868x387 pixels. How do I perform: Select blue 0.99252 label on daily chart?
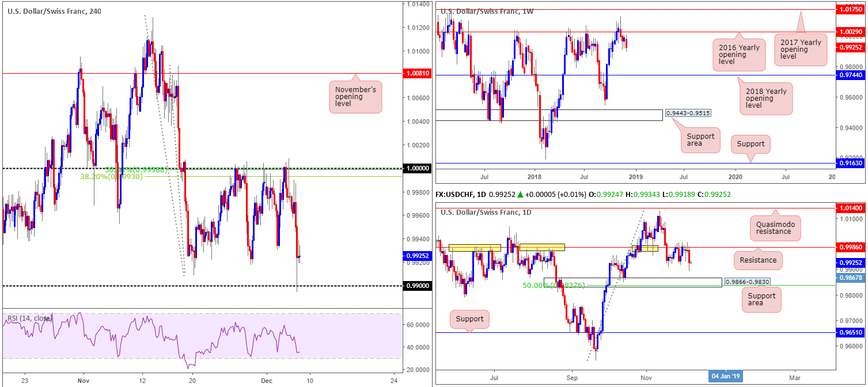pos(851,262)
